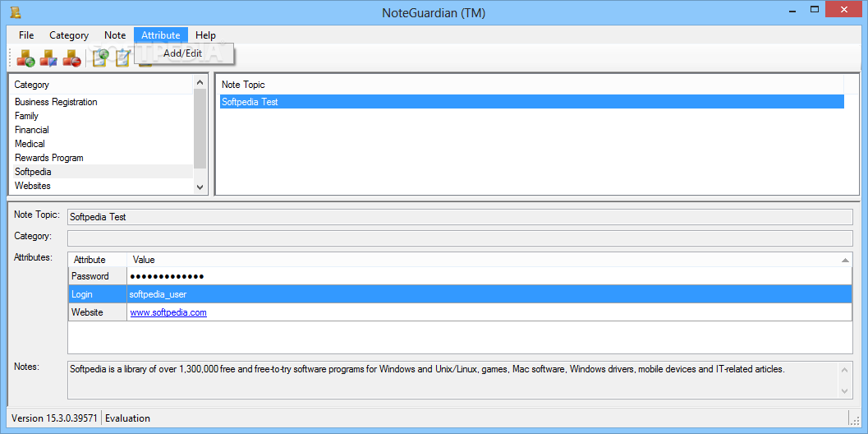Select the Websites category
Screen dimensions: 868x434
(x=103, y=186)
